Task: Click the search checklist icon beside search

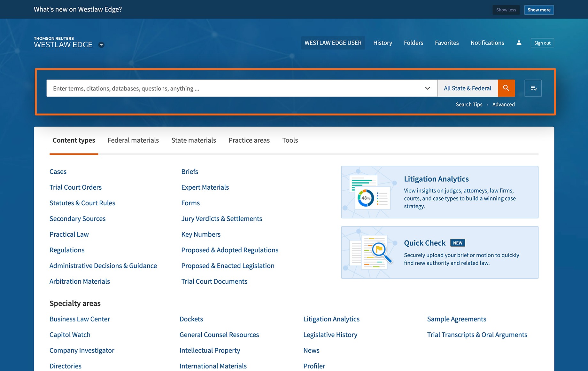Action: pos(533,88)
